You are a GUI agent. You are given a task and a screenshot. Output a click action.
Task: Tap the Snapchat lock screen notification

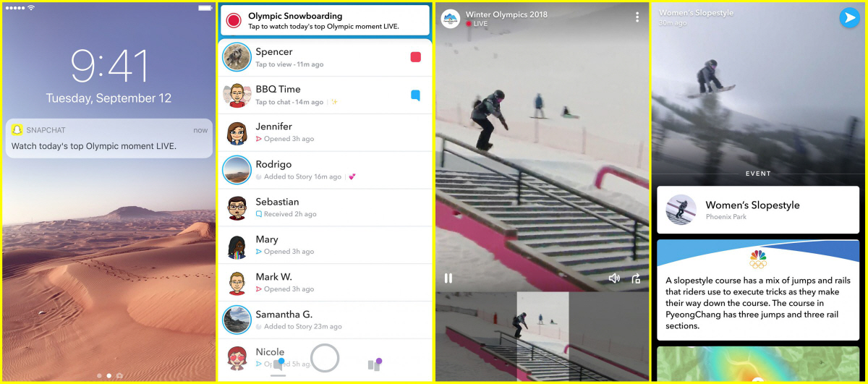pos(109,138)
